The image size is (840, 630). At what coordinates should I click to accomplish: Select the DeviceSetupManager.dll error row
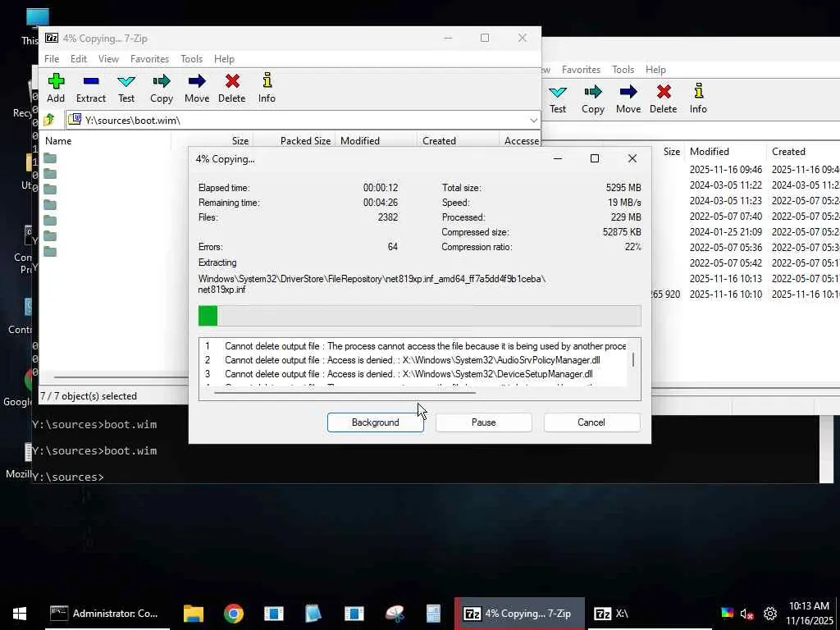[x=413, y=374]
